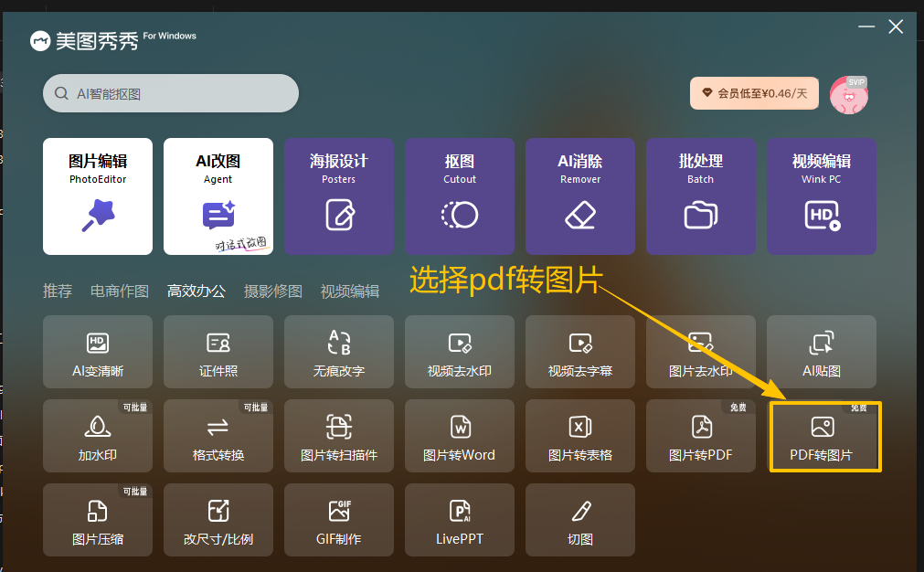Viewport: 924px width, 572px height.
Task: Open 图片转扫描件 tool
Action: pos(339,436)
